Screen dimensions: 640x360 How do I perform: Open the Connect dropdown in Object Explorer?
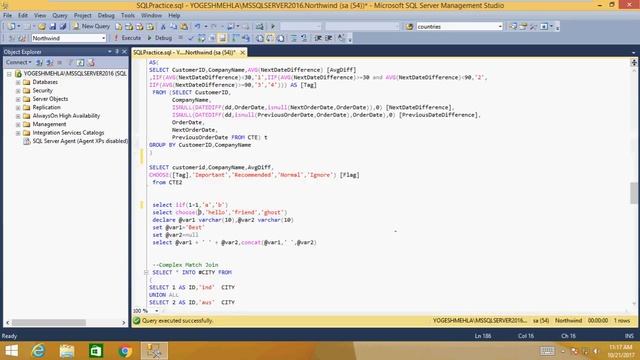click(18, 62)
